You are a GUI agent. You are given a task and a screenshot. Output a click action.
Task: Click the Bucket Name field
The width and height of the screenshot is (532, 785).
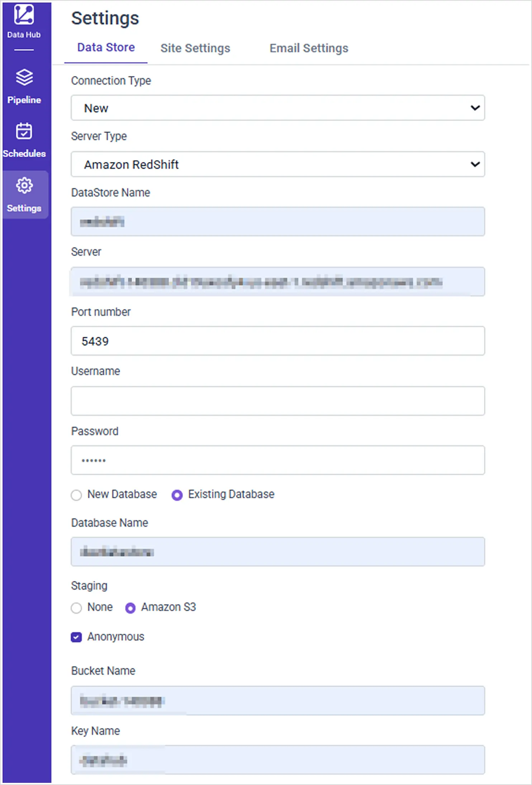pos(278,700)
